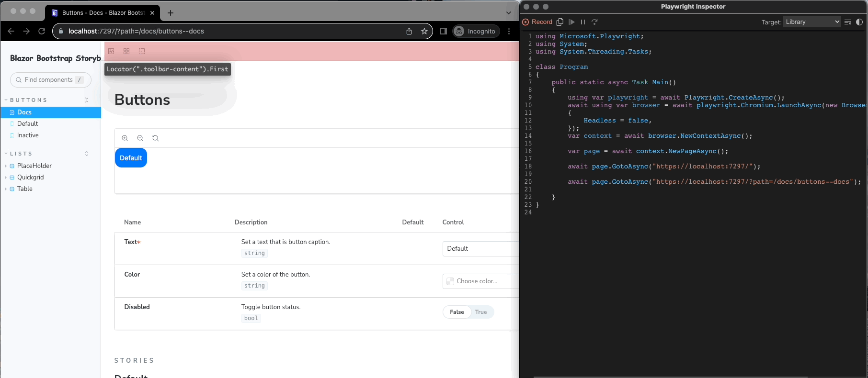
Task: Click the 'using System.Threading.Tasks;' line
Action: [x=594, y=52]
